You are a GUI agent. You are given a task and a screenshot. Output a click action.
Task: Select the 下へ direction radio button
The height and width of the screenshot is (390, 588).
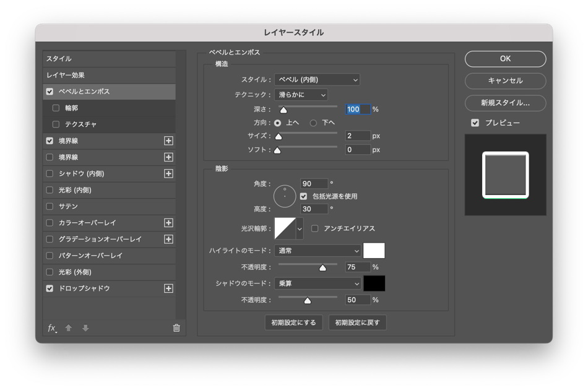(x=314, y=123)
